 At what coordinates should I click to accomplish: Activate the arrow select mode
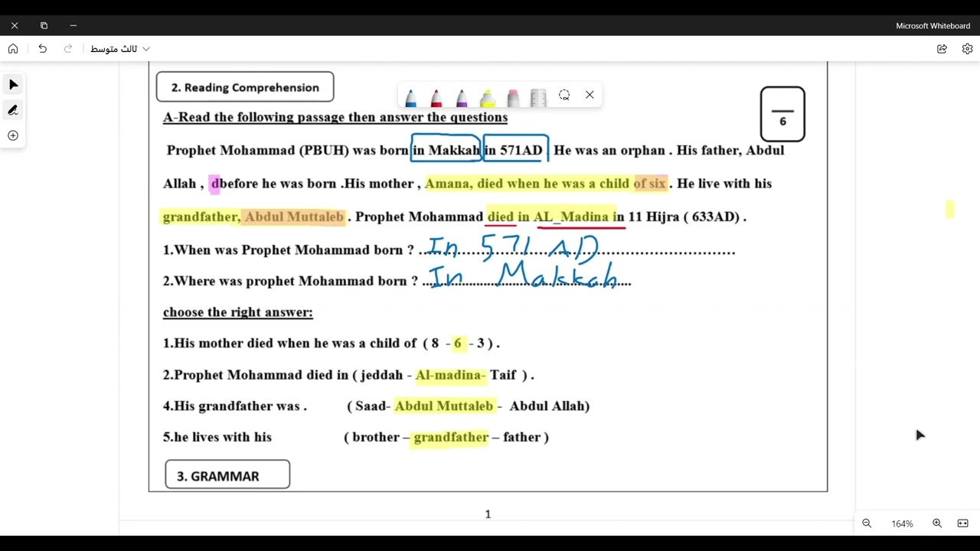tap(13, 84)
